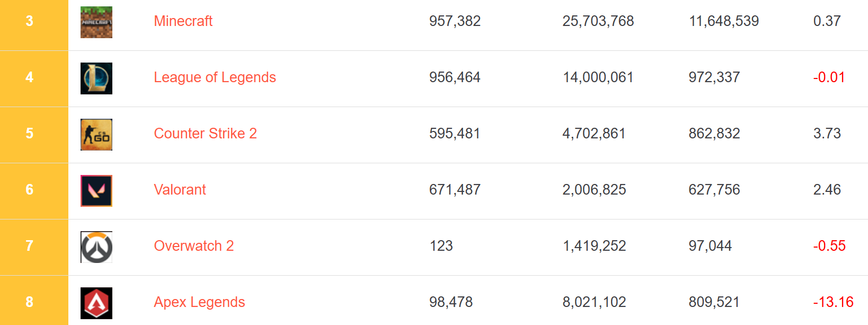Screen dimensions: 868x325
Task: Click the Counter Strike 2 icon
Action: (96, 135)
